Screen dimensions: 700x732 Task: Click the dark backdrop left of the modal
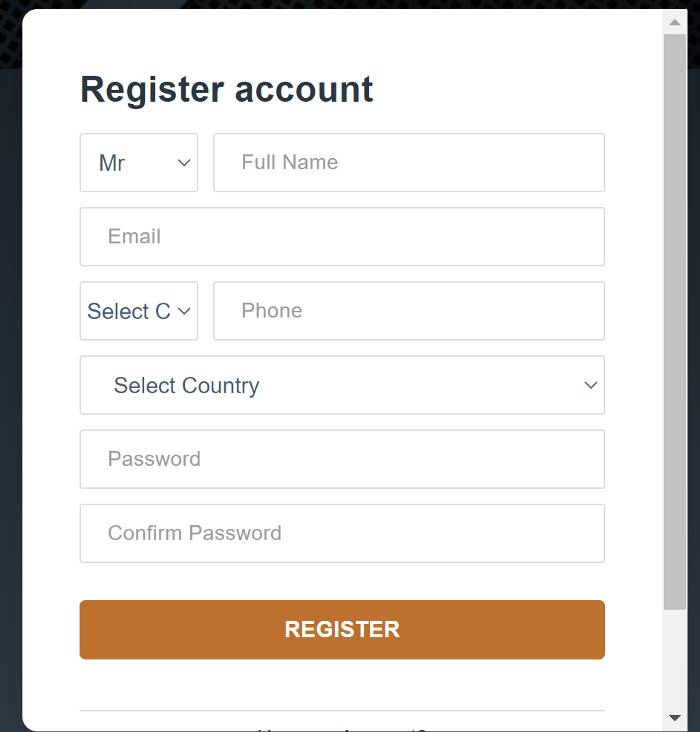[10, 400]
